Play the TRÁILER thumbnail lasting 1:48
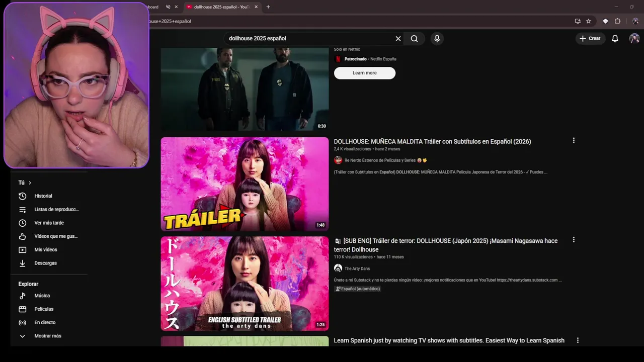 (245, 184)
